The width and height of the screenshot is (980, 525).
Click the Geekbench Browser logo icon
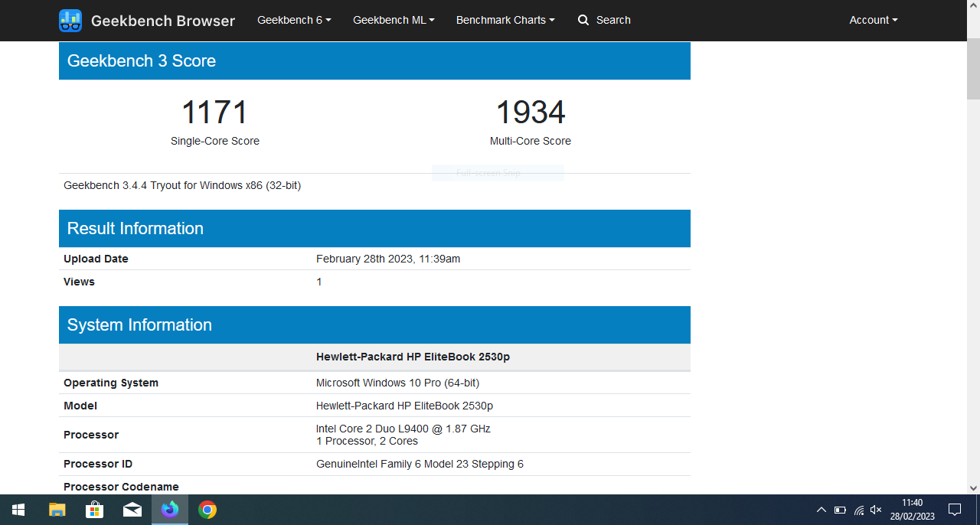click(70, 21)
